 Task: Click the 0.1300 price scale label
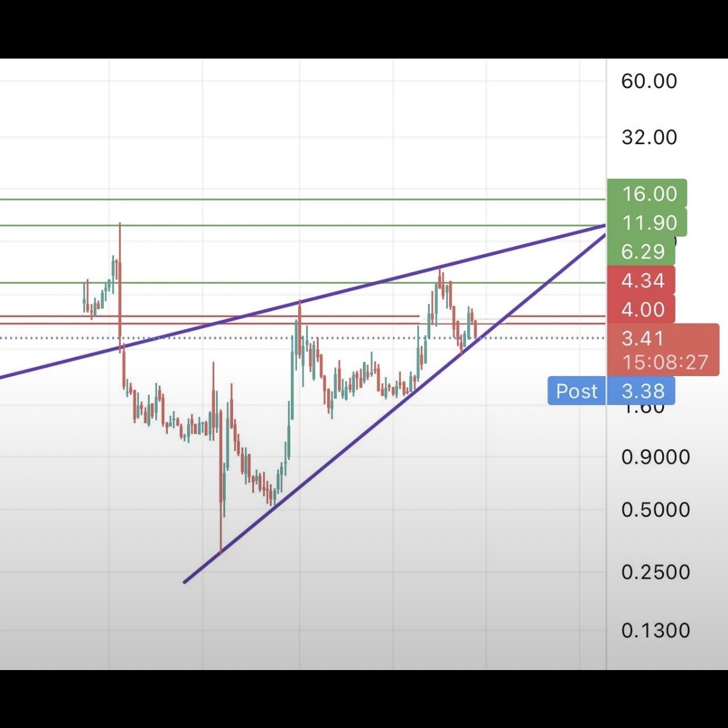[656, 630]
